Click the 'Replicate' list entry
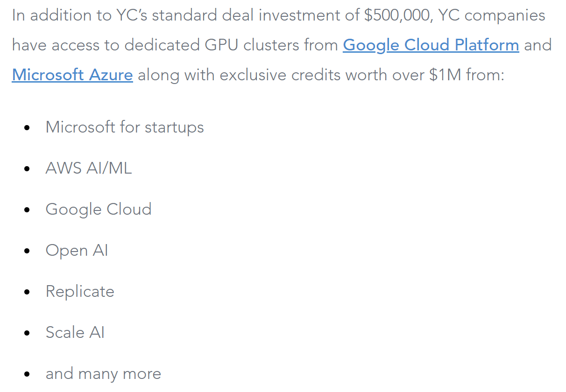Image resolution: width=566 pixels, height=392 pixels. pos(80,292)
